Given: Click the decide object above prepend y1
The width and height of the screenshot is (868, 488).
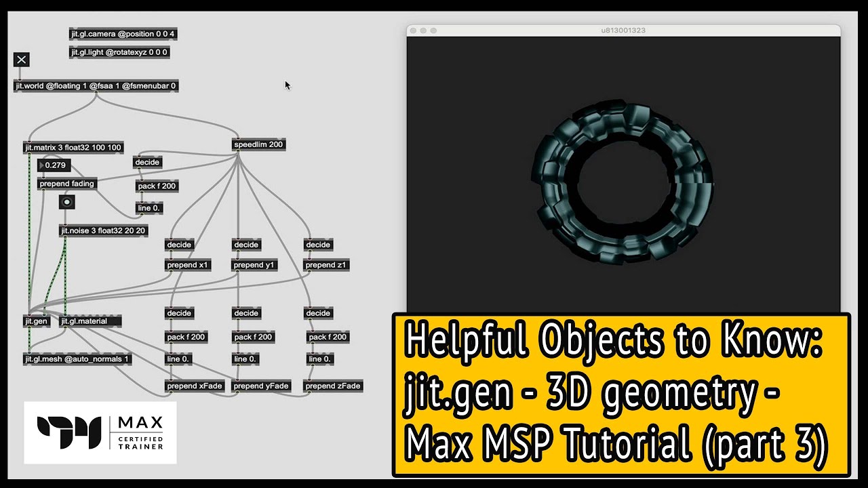Looking at the screenshot, I should (x=246, y=245).
